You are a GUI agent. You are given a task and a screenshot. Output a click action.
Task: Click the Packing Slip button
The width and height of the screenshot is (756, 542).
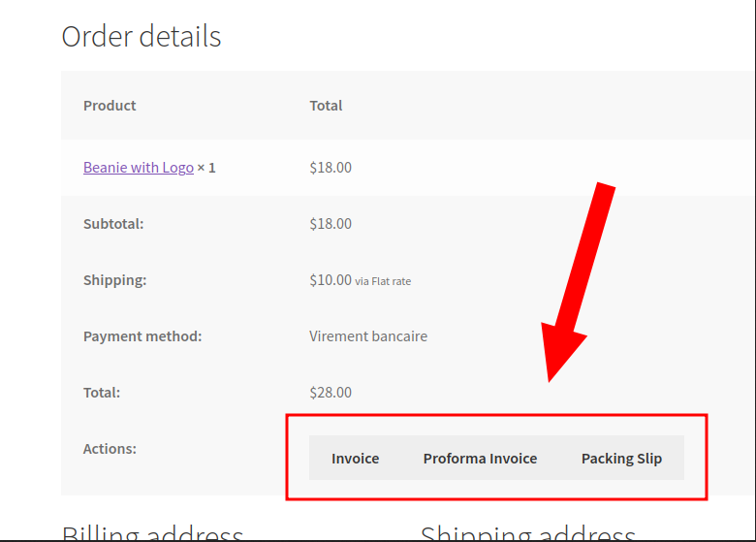tap(621, 458)
